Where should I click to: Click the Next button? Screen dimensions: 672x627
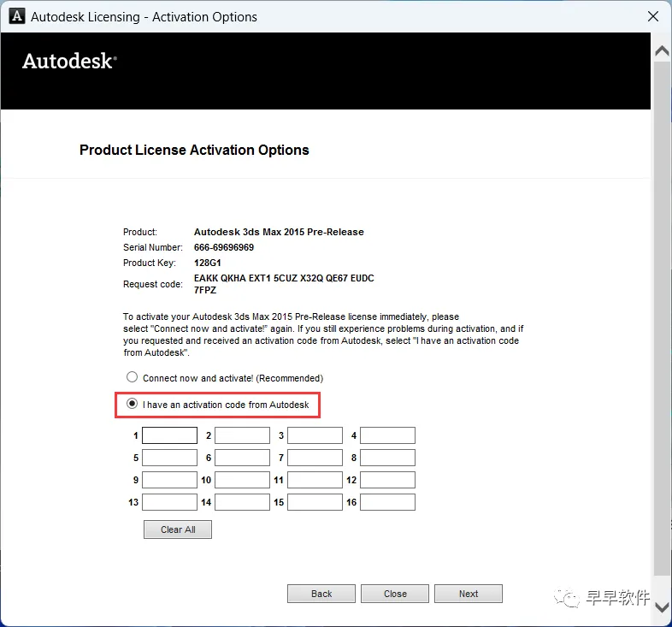click(469, 594)
